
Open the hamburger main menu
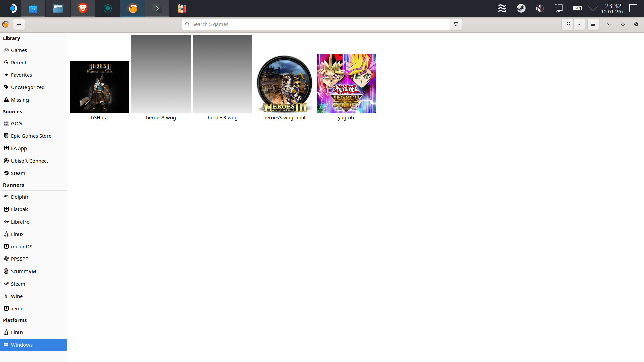(593, 24)
